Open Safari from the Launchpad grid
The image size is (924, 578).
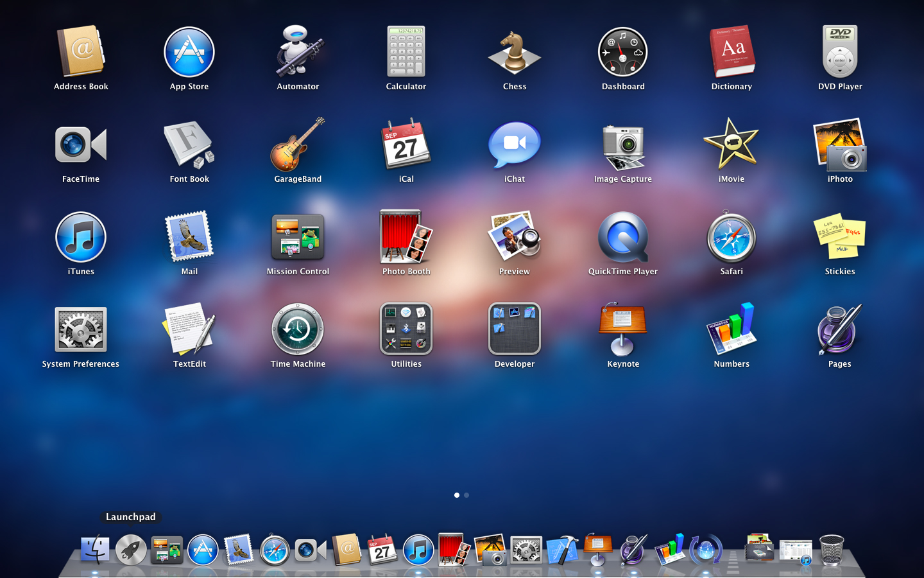point(732,237)
